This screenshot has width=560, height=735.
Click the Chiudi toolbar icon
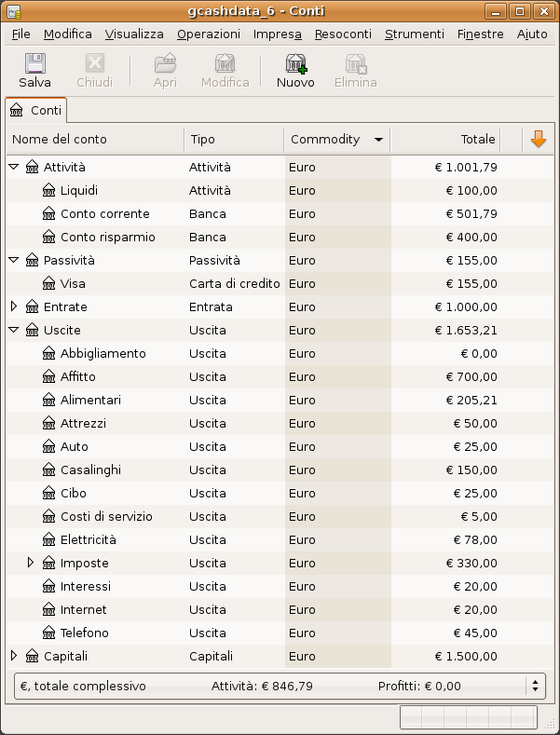pyautogui.click(x=94, y=64)
